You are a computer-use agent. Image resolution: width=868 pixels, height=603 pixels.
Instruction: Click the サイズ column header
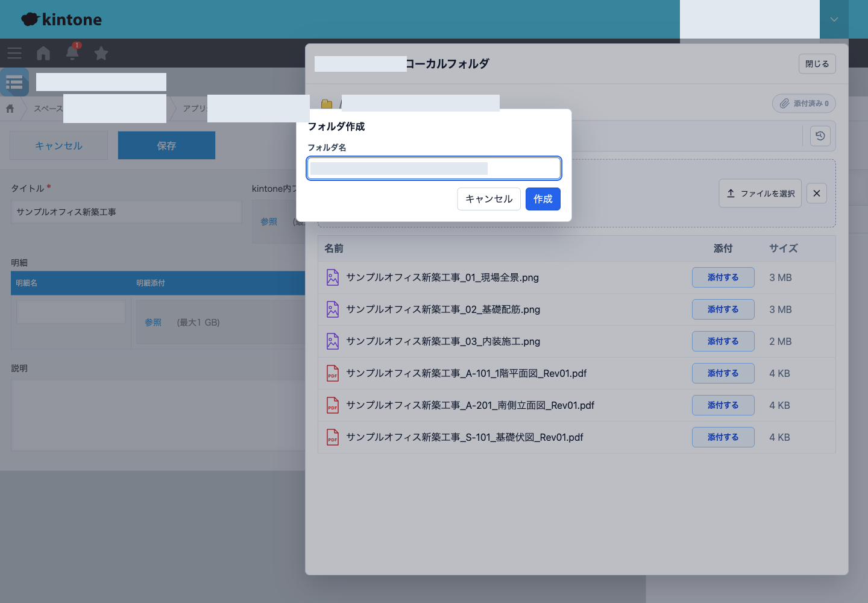tap(784, 248)
